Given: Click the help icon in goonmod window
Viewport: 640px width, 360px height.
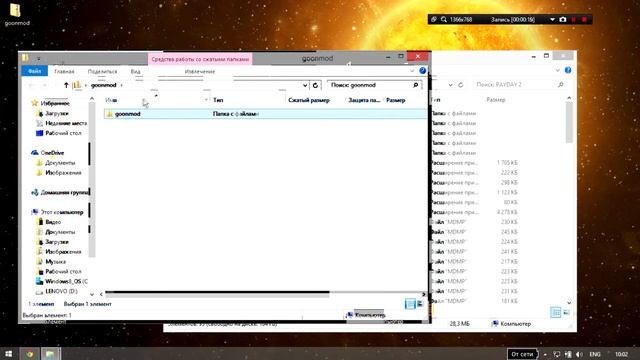Looking at the screenshot, I should click(422, 71).
